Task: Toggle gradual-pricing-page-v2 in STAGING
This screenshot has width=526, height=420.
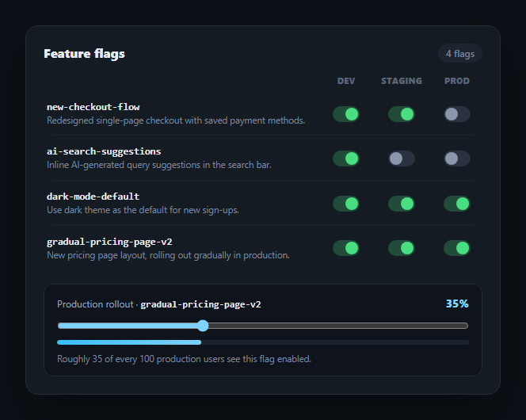Action: pyautogui.click(x=401, y=248)
